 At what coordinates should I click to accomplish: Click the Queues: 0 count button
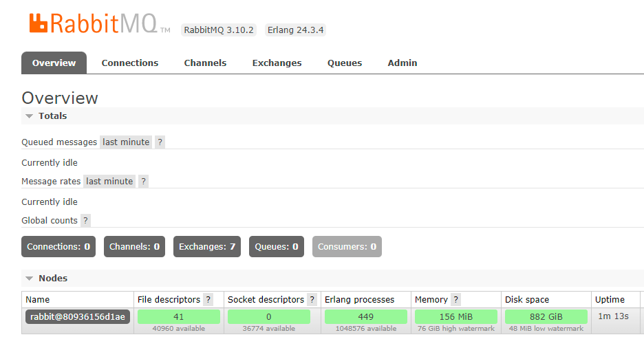point(277,247)
